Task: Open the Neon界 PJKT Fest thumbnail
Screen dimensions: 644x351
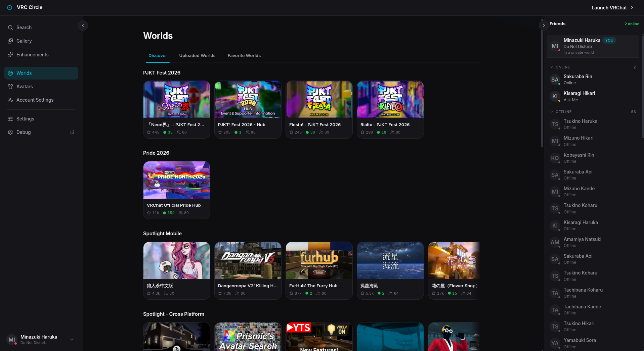Action: point(177,99)
